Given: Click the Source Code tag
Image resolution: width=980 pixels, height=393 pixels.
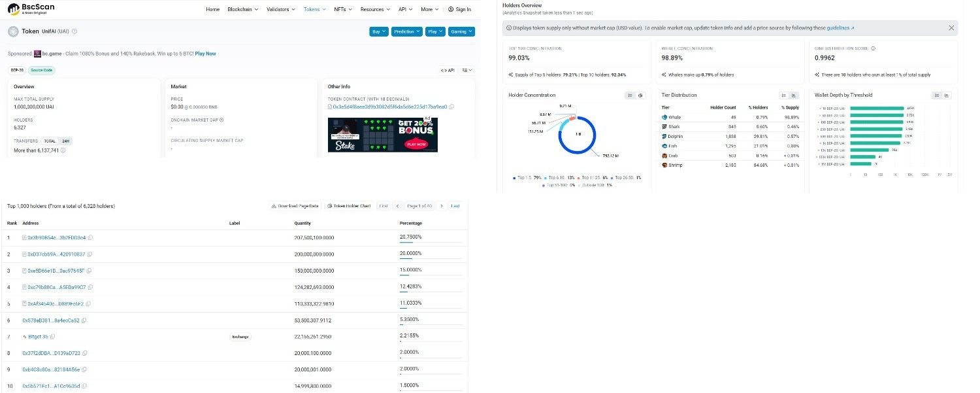Looking at the screenshot, I should tap(41, 70).
